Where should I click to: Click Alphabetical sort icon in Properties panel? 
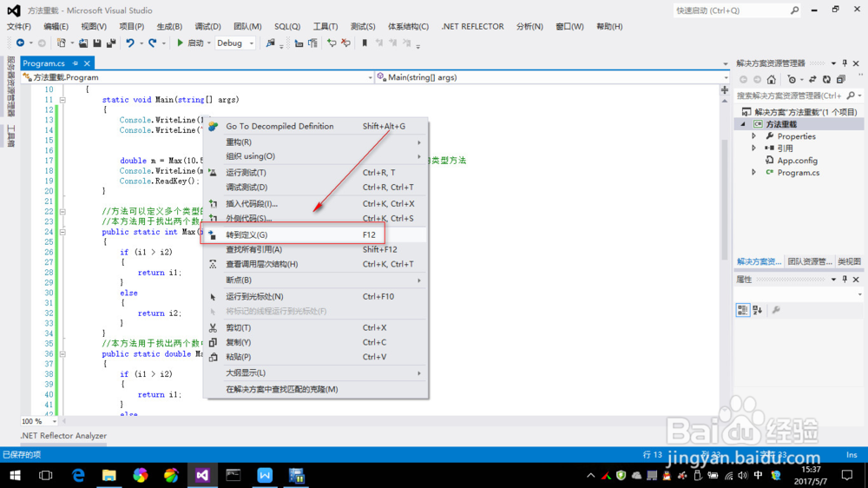(x=757, y=310)
